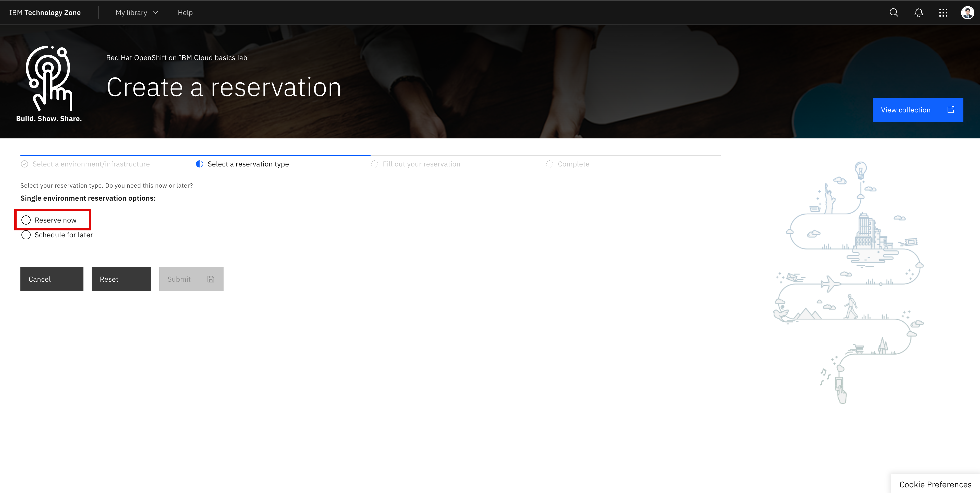Open Cookie Preferences
Screen dimensions: 980x493
935,484
